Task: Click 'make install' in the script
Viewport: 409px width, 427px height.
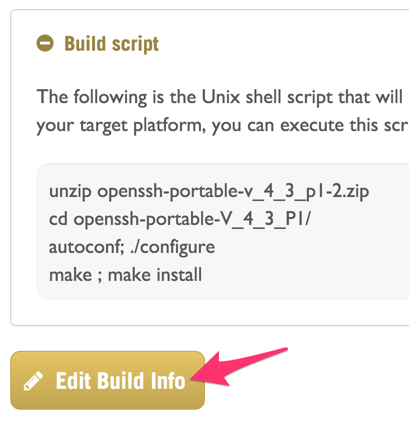Action: 155,275
